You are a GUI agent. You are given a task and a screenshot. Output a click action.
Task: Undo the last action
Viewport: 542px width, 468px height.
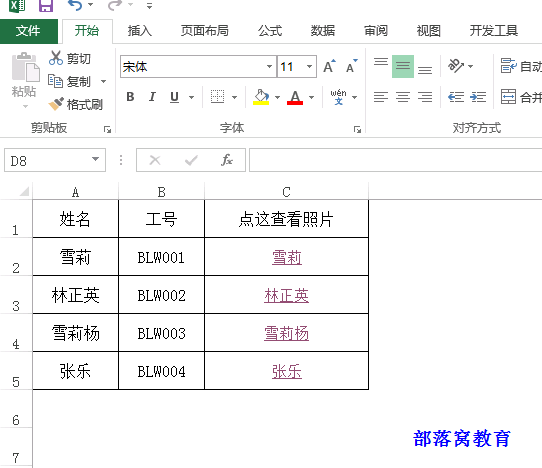pyautogui.click(x=75, y=5)
